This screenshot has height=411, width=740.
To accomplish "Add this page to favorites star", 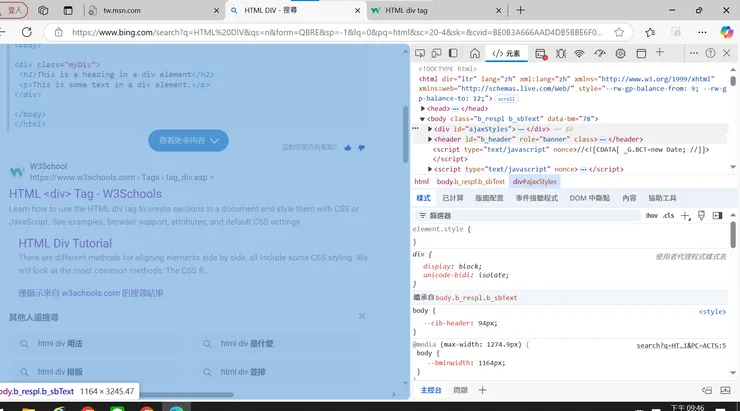I will (619, 32).
